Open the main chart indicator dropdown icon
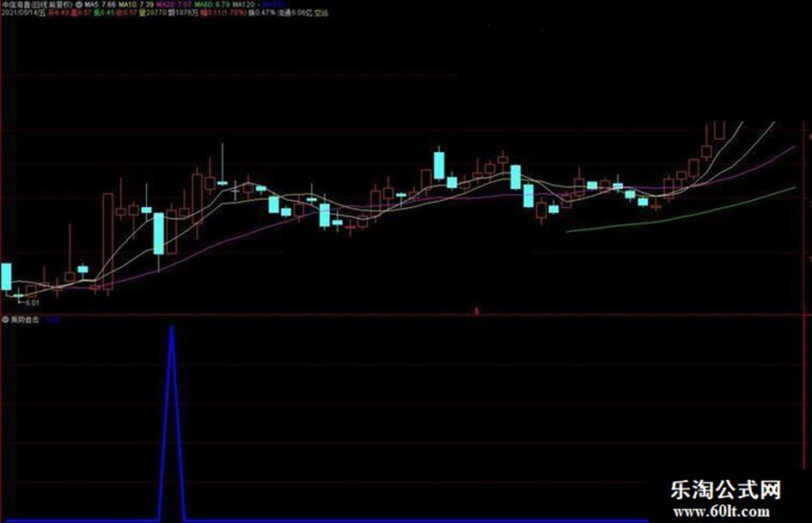Viewport: 812px width, 523px height. [x=79, y=4]
